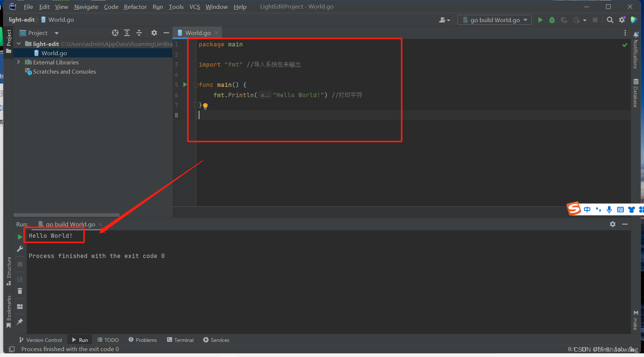Open the VCS menu
The width and height of the screenshot is (644, 357).
click(x=195, y=7)
